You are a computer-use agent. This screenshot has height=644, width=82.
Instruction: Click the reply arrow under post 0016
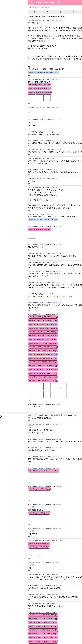click(x=29, y=267)
